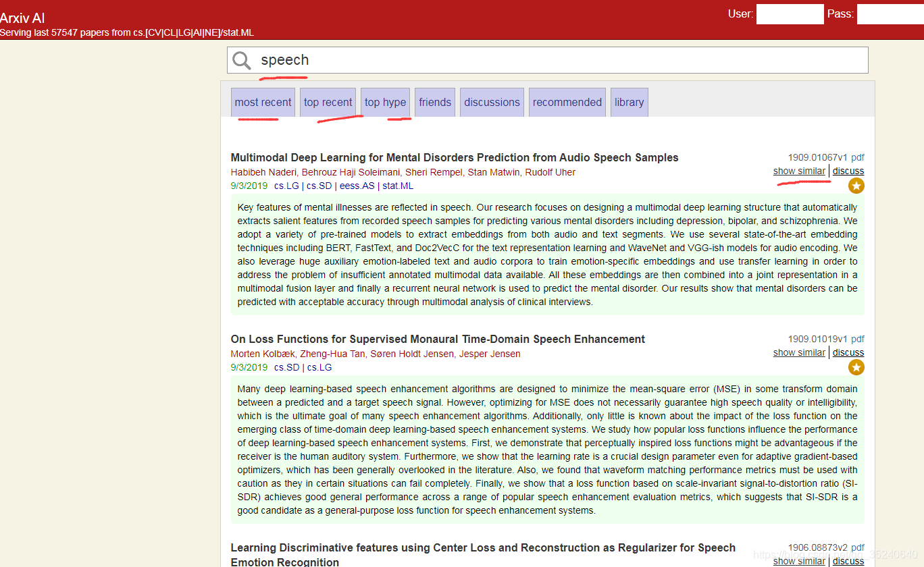Show similar papers to 1906.08873v2
The width and height of the screenshot is (924, 567).
pos(799,561)
